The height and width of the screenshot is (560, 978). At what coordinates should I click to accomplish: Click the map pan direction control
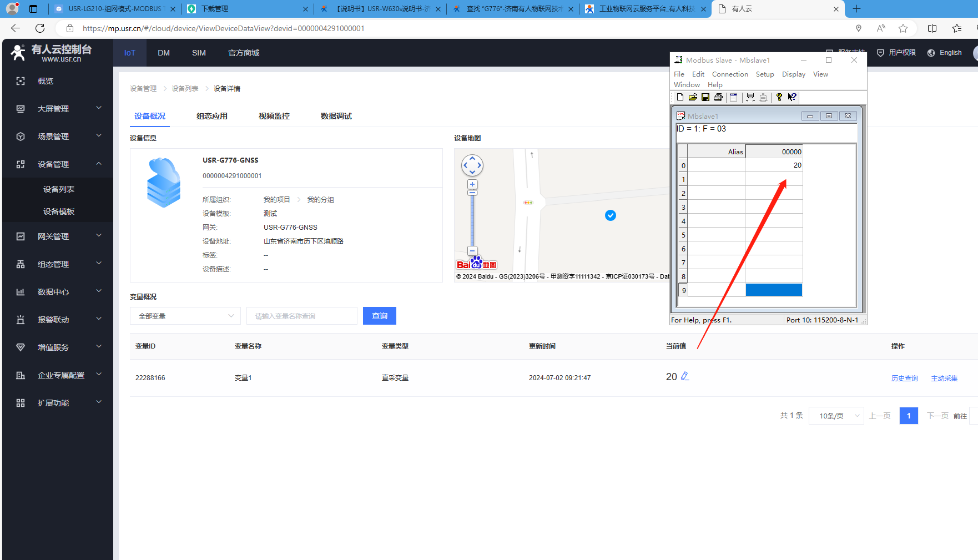pyautogui.click(x=472, y=165)
